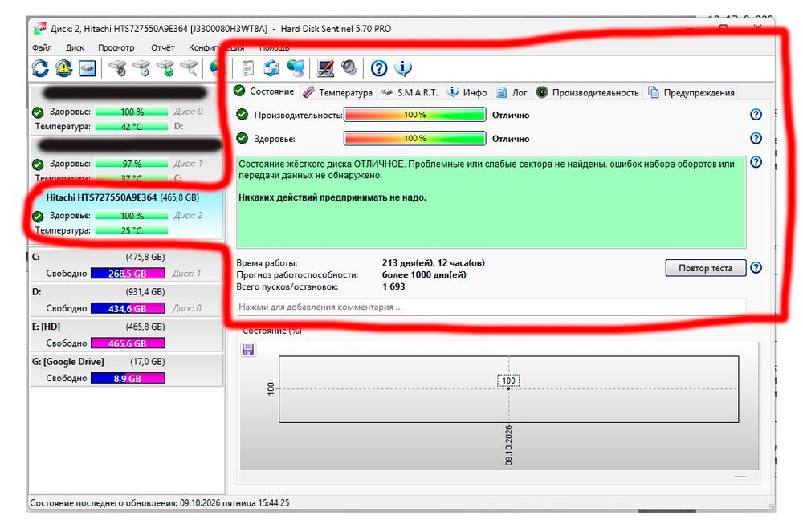The image size is (803, 532).
Task: Click the comment field Нажми для добавления комментария
Action: 491,307
